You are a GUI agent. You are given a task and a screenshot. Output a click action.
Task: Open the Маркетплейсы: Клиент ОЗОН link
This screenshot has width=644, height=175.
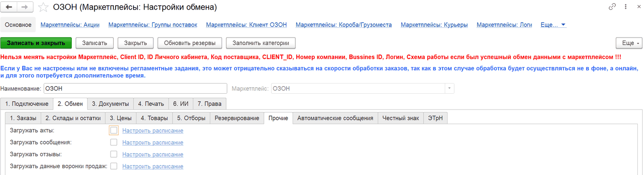(246, 25)
